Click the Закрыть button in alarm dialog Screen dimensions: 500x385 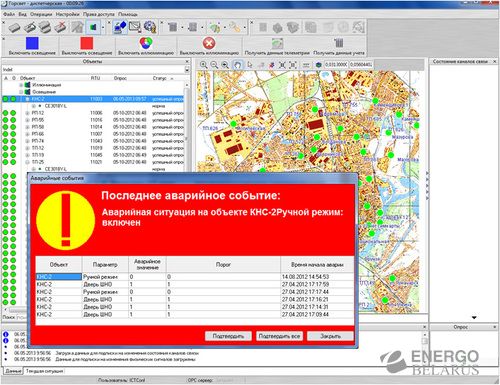pyautogui.click(x=330, y=336)
